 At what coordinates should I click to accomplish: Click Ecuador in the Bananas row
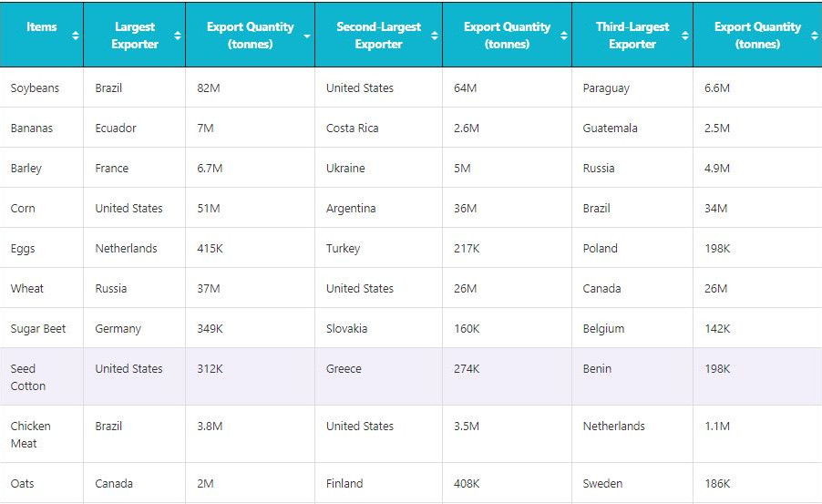click(x=116, y=129)
